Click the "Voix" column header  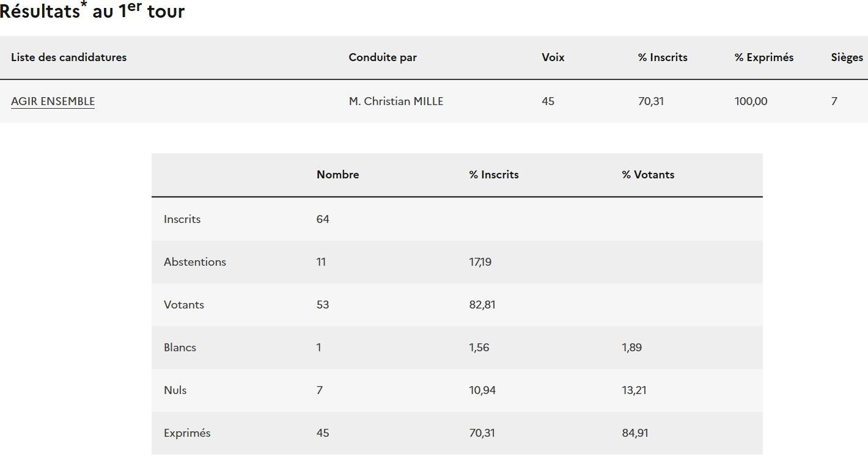click(x=553, y=57)
